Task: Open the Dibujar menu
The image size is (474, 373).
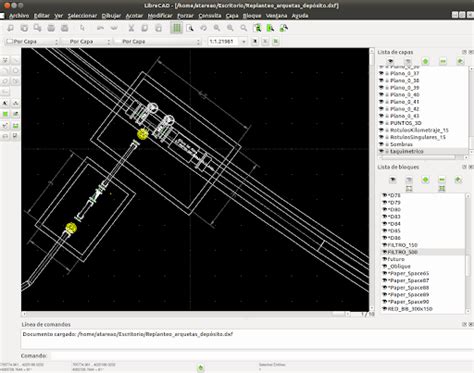Action: point(111,16)
